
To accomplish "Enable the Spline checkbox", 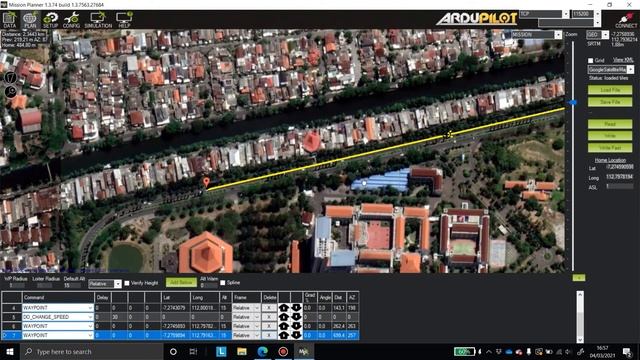I will 222,282.
